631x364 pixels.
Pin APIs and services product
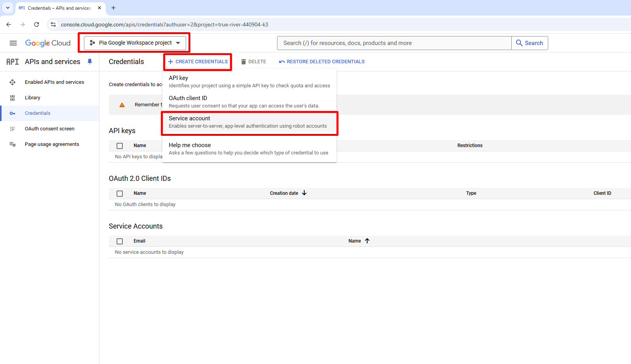(x=90, y=62)
